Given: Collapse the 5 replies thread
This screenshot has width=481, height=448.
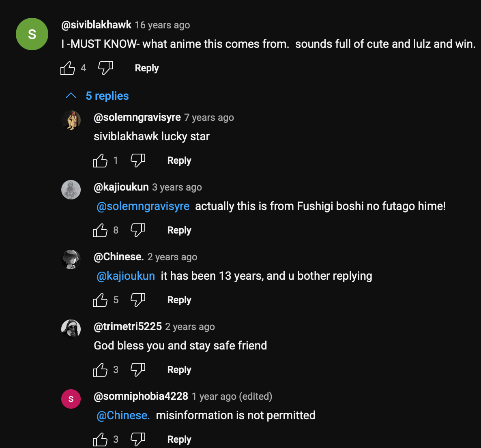Looking at the screenshot, I should click(x=97, y=96).
